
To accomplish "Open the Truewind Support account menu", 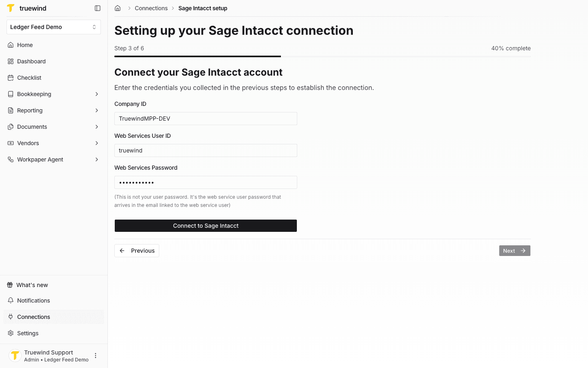I will (x=96, y=355).
